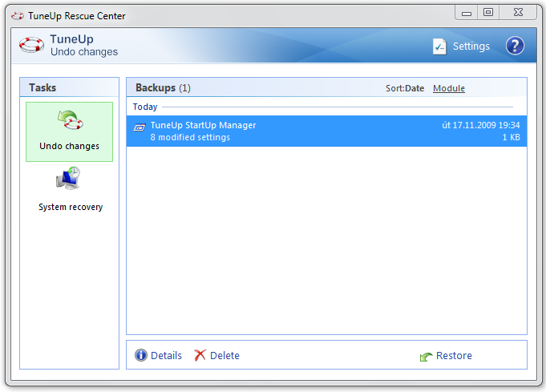546x392 pixels.
Task: Click the blue info icon beside Details
Action: coord(141,355)
